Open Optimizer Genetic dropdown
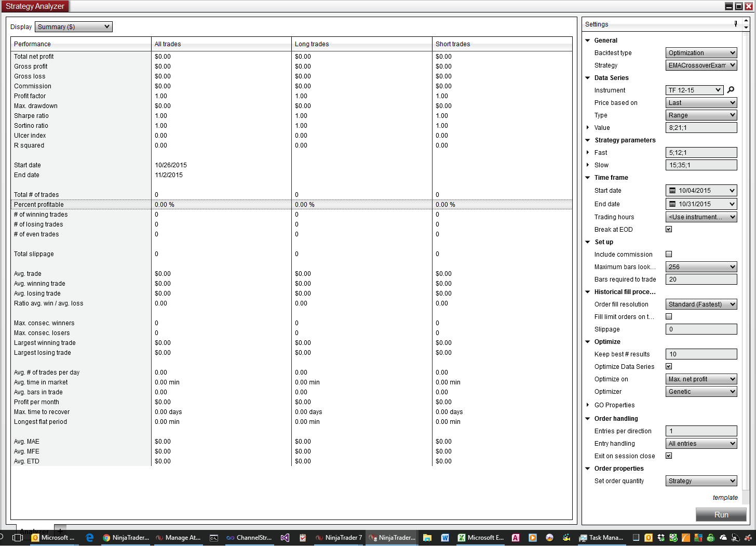Screen dimensions: 756x546 click(x=701, y=391)
